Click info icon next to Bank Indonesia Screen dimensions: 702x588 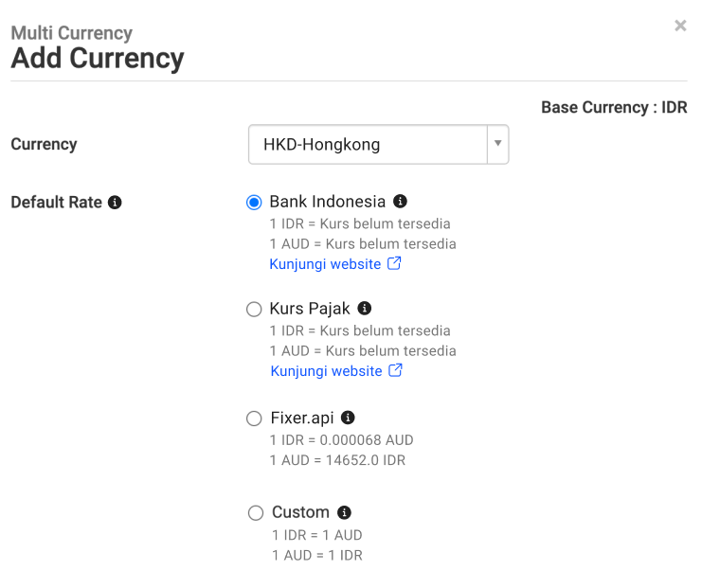tap(400, 202)
